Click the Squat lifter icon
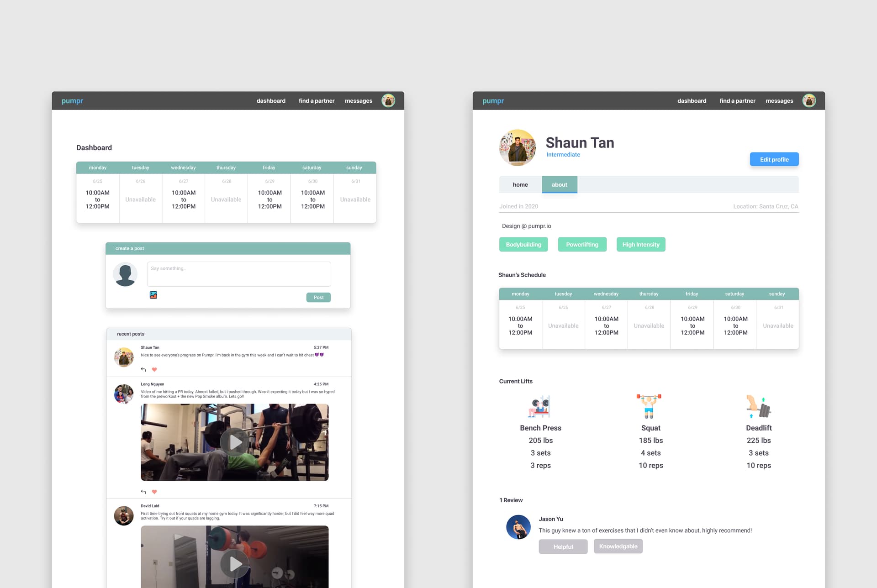The height and width of the screenshot is (588, 877). (x=650, y=406)
